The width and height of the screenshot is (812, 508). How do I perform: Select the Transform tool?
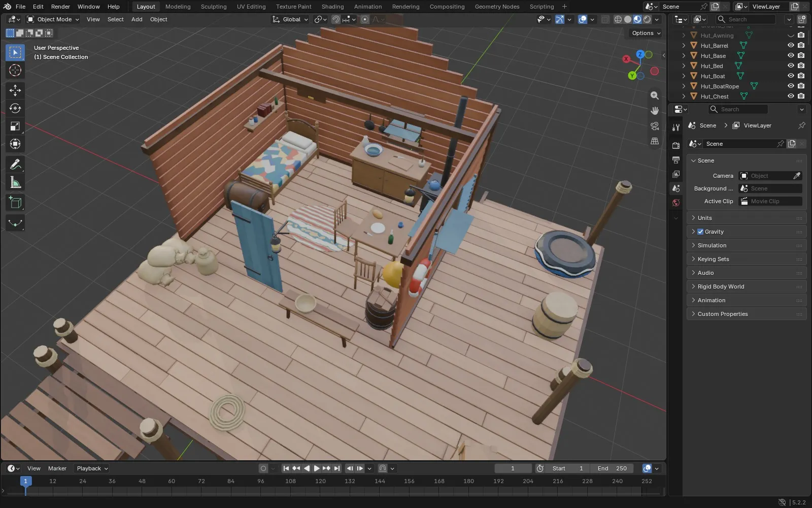[x=15, y=144]
